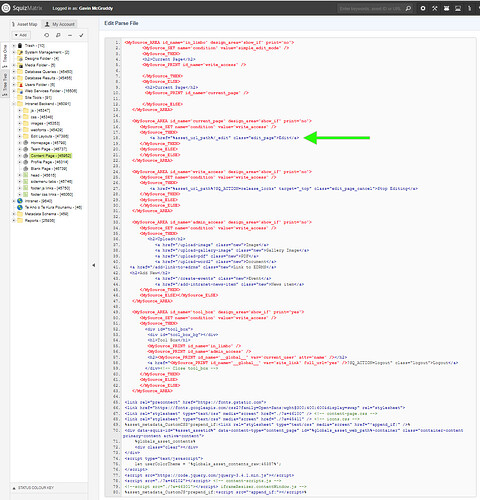Click the Homepage design icon
480x500 pixels.
click(26, 143)
